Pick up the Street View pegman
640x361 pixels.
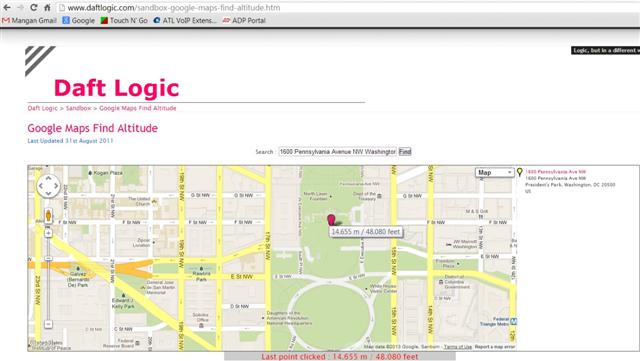click(48, 215)
